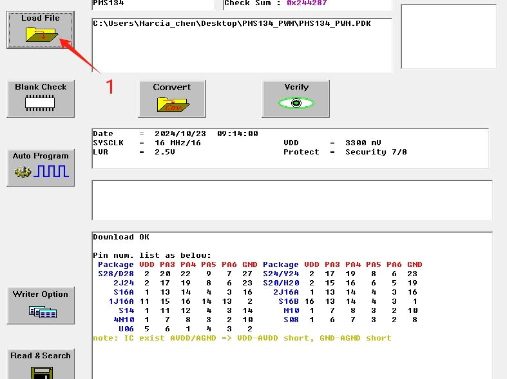This screenshot has width=507, height=379.
Task: Click the S14 package row
Action: [x=185, y=311]
